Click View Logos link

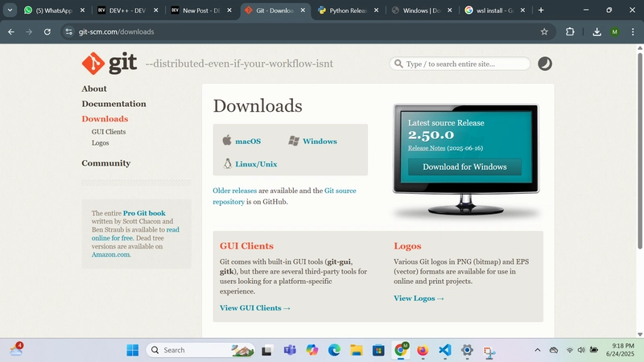point(419,298)
